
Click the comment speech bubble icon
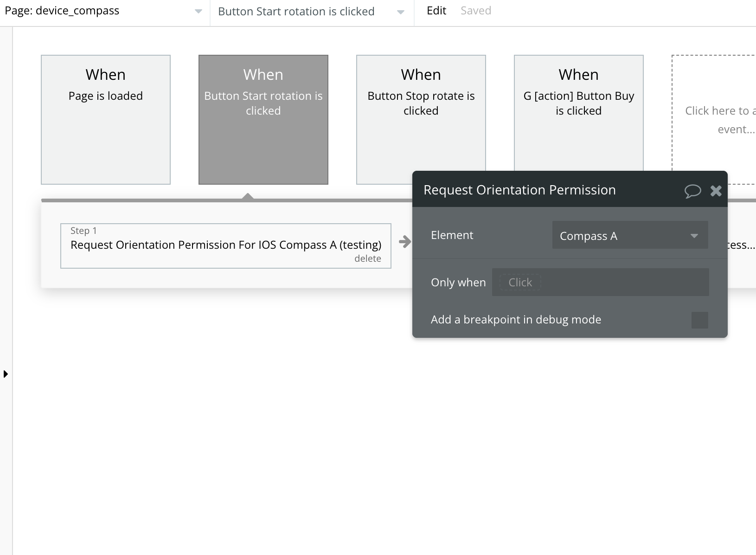(x=692, y=191)
